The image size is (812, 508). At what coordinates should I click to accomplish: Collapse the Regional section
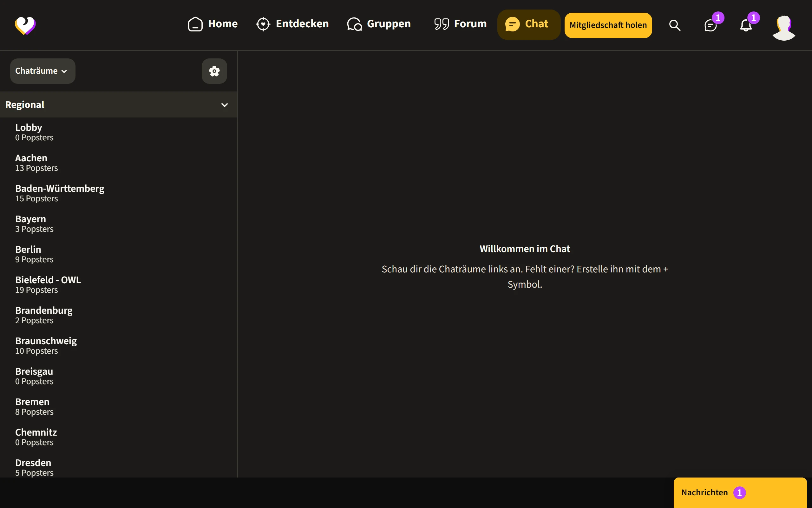(119, 105)
